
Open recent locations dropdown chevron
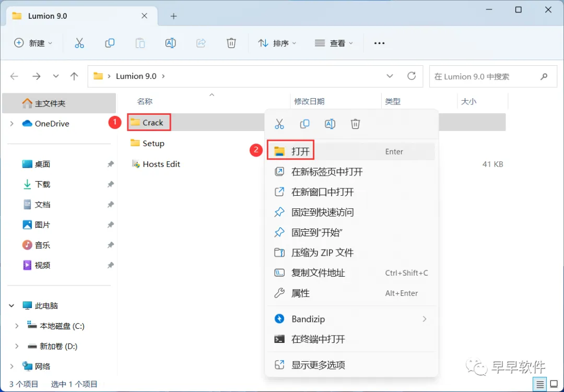point(56,76)
